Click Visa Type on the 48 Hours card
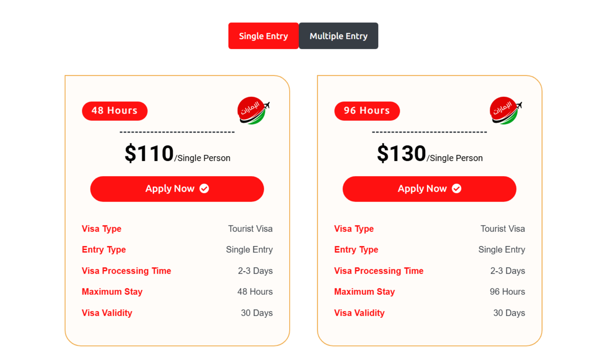Viewport: 607px width, 364px height. (101, 229)
